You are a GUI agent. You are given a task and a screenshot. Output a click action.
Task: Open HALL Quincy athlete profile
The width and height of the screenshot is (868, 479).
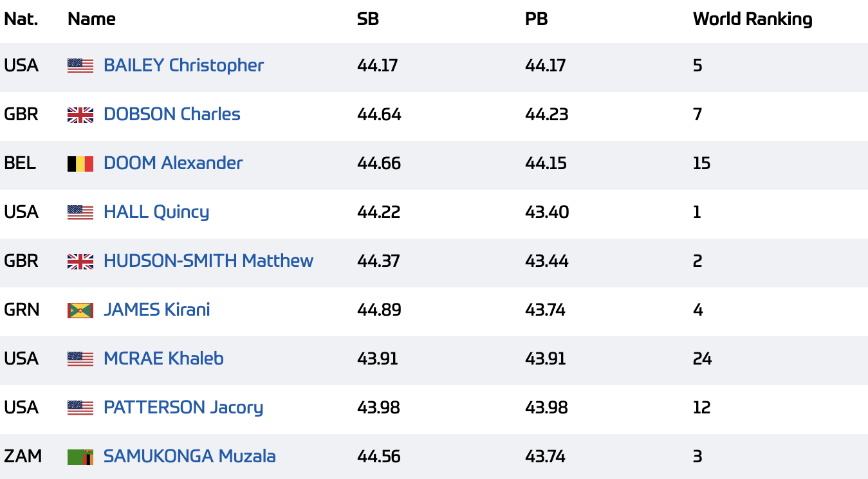point(156,212)
